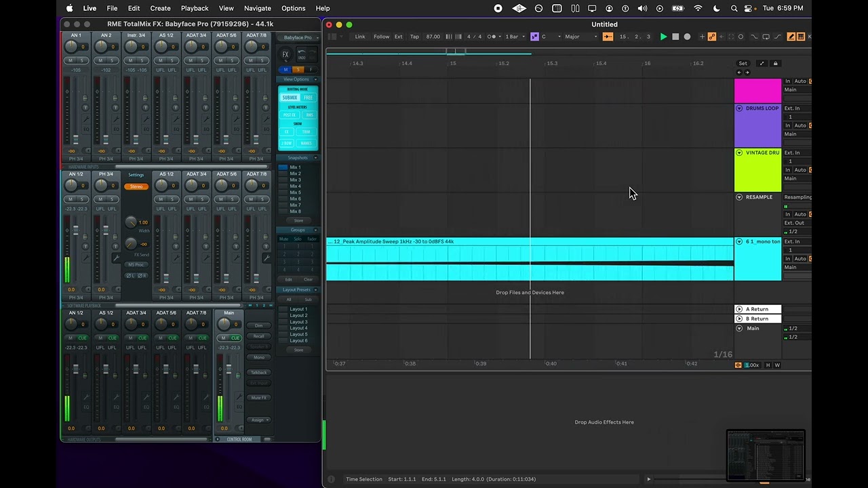The height and width of the screenshot is (488, 868).
Task: Arm the Arrangement Record button
Action: [x=687, y=37]
